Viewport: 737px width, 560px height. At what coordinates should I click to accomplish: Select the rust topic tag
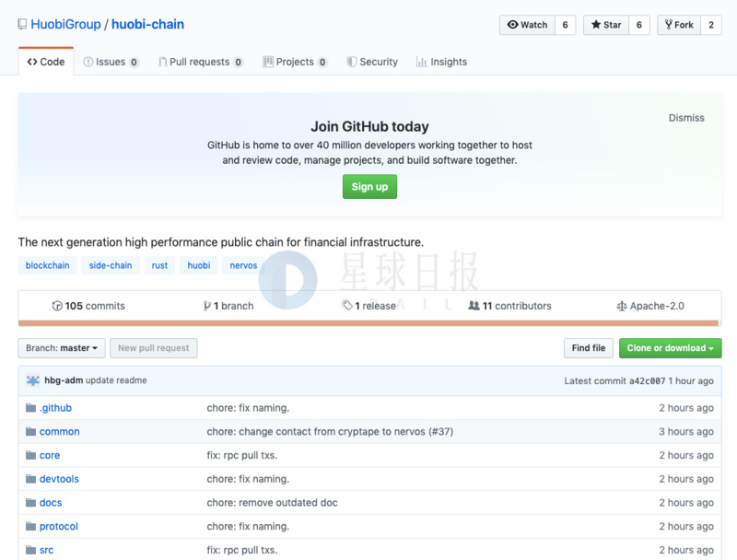[x=159, y=265]
